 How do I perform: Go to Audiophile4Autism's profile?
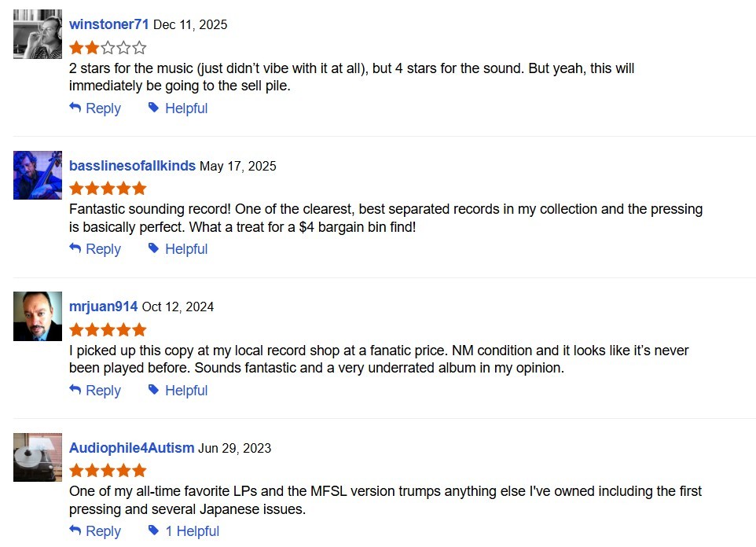tap(131, 448)
